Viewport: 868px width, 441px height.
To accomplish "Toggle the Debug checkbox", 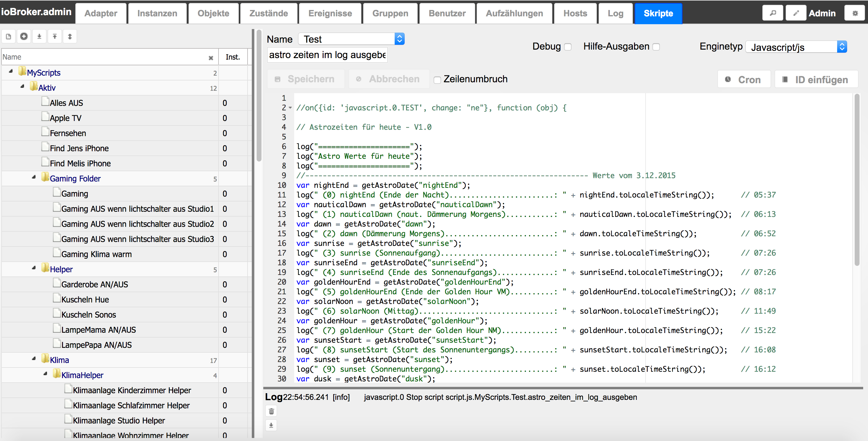I will point(568,47).
